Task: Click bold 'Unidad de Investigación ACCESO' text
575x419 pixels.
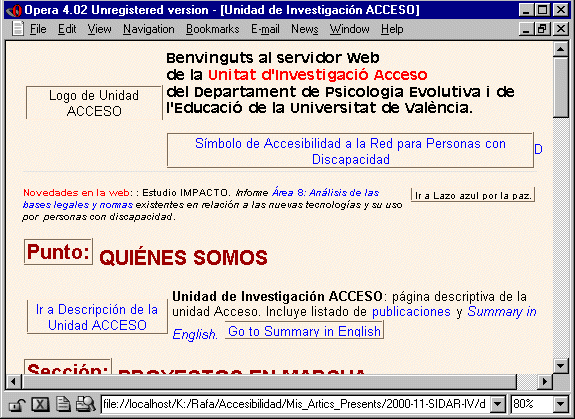Action: pos(277,296)
